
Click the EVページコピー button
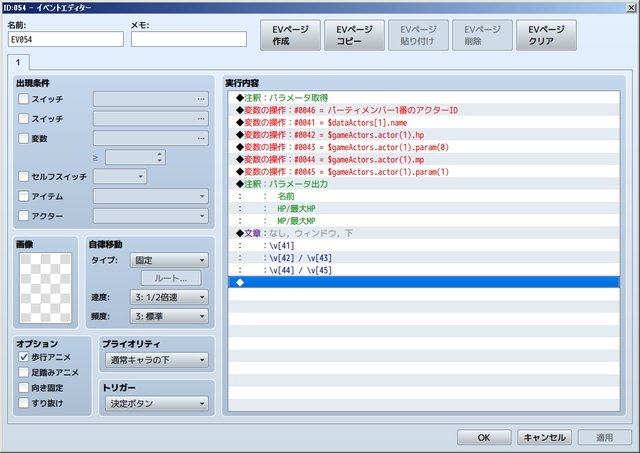pyautogui.click(x=354, y=35)
